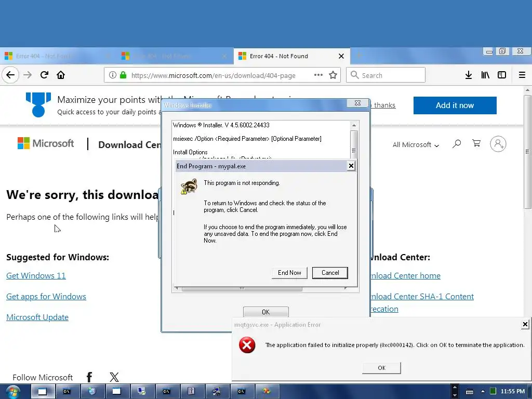This screenshot has height=399, width=532.
Task: Click the Add it now button
Action: (x=455, y=105)
